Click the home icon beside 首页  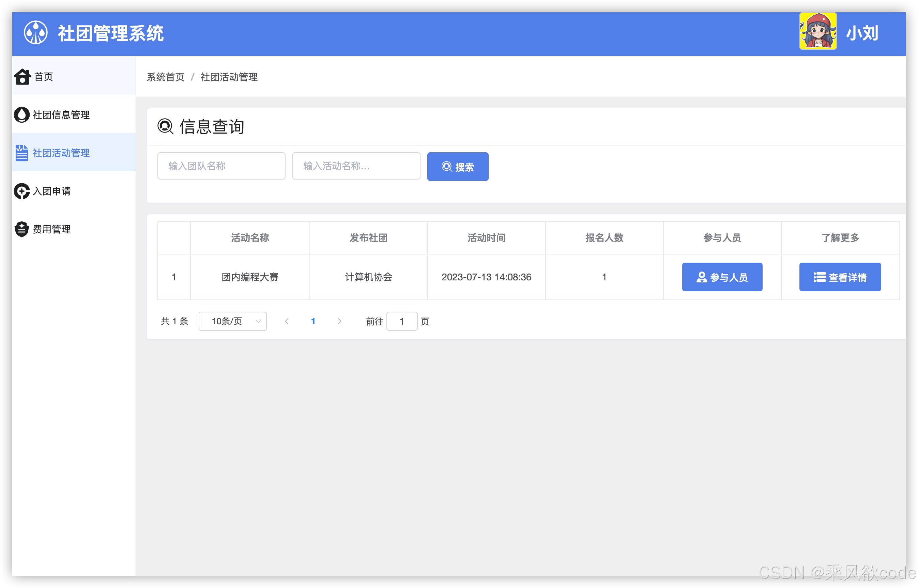[x=22, y=77]
